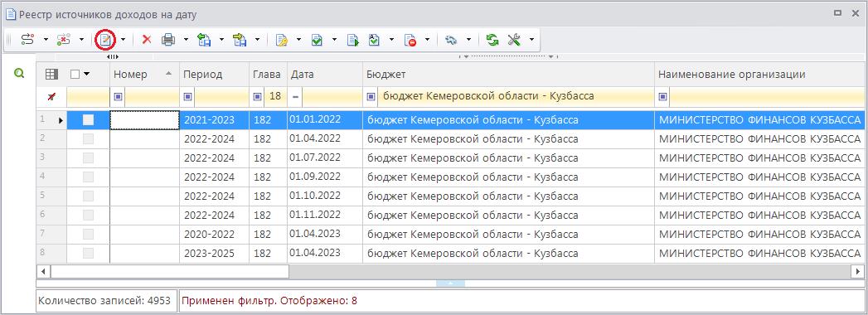Open dropdown arrow next to wrench settings icon

pyautogui.click(x=531, y=40)
